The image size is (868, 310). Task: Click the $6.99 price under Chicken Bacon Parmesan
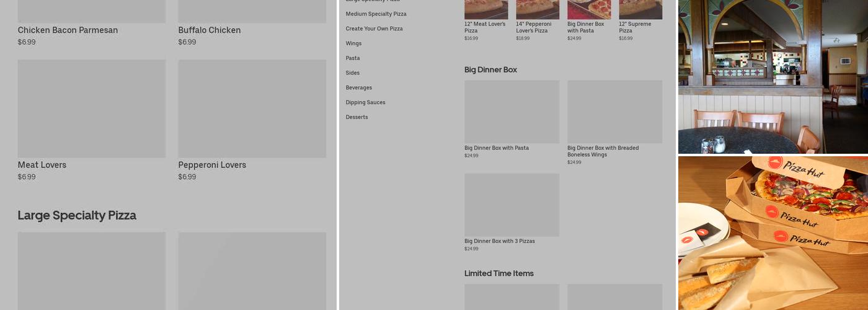pos(27,42)
